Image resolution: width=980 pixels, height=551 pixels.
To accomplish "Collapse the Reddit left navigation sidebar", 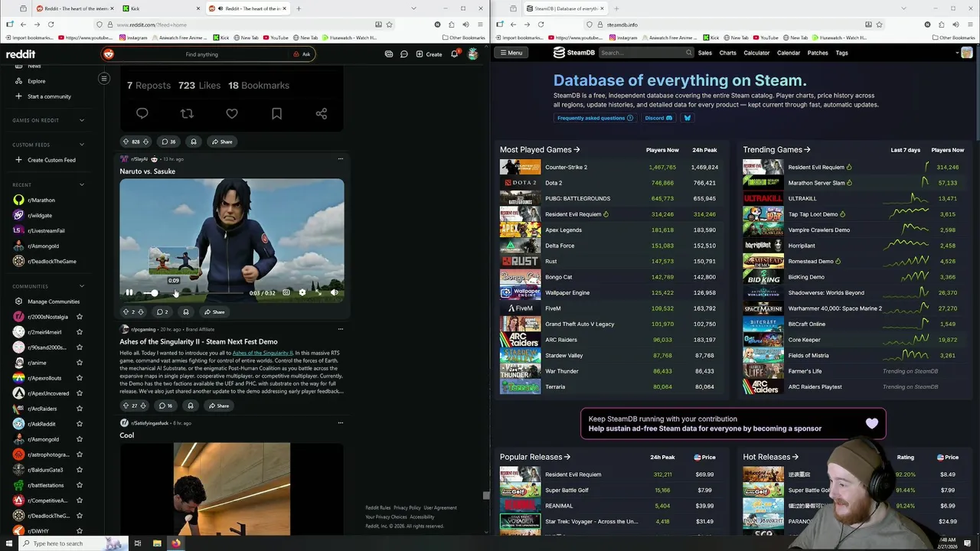I will (104, 79).
